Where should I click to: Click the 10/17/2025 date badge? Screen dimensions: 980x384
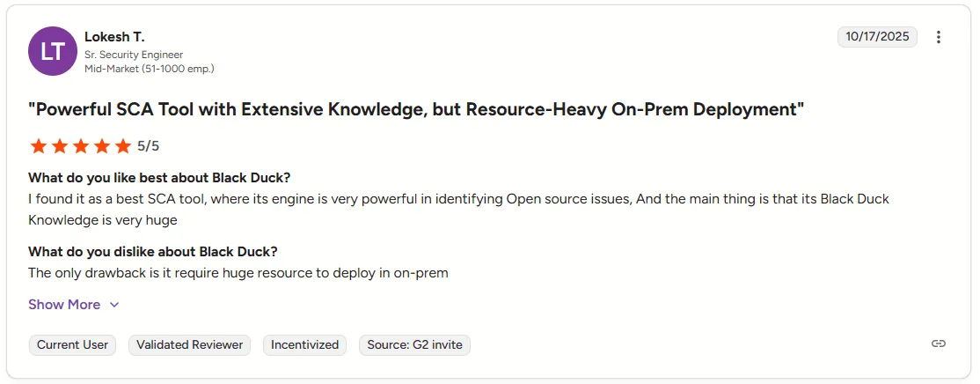pos(877,37)
